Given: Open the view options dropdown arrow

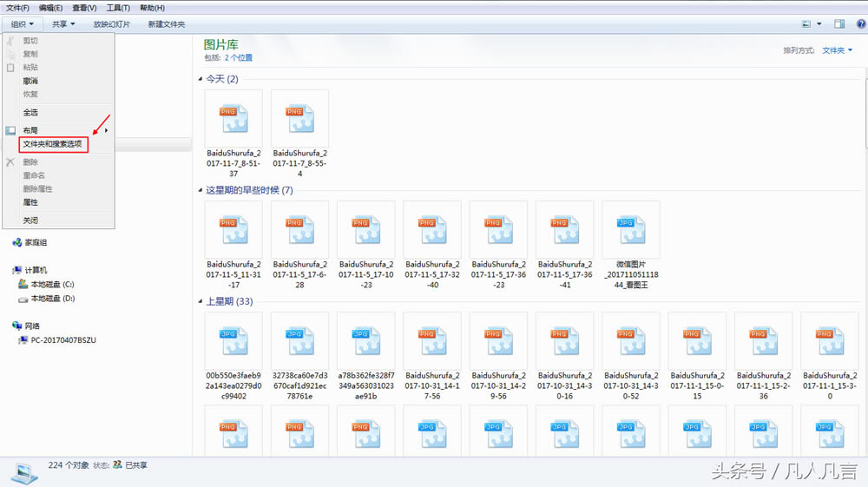Looking at the screenshot, I should click(819, 24).
